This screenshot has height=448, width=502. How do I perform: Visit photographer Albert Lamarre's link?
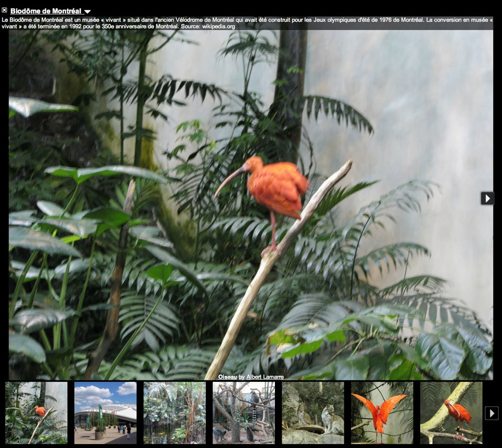[x=265, y=377]
